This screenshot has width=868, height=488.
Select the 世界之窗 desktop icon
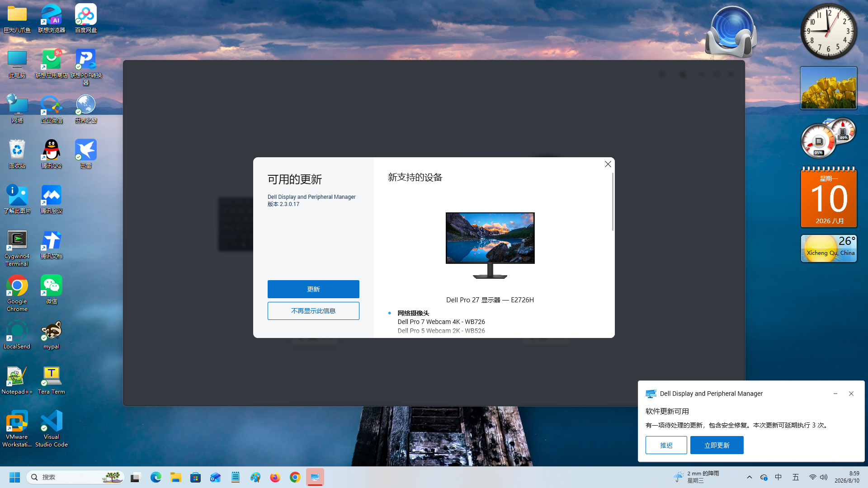86,109
